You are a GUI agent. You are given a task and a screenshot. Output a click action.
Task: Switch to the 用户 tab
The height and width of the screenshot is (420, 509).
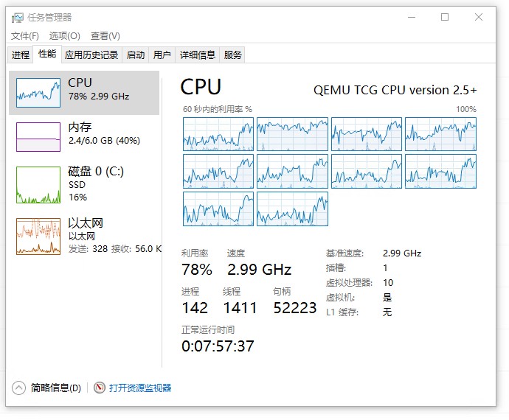coord(162,55)
